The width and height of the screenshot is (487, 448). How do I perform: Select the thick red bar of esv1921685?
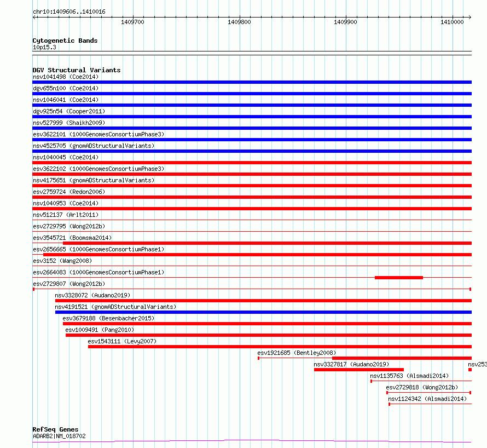(402, 358)
